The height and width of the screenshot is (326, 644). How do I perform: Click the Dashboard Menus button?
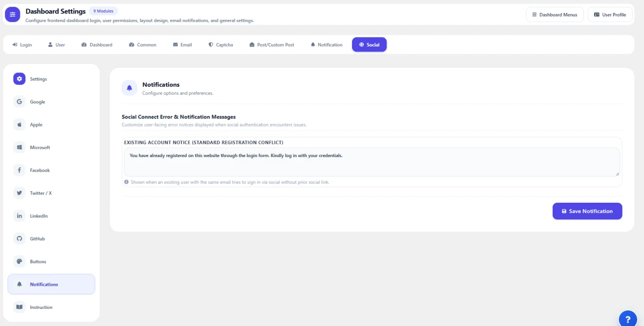pyautogui.click(x=555, y=14)
